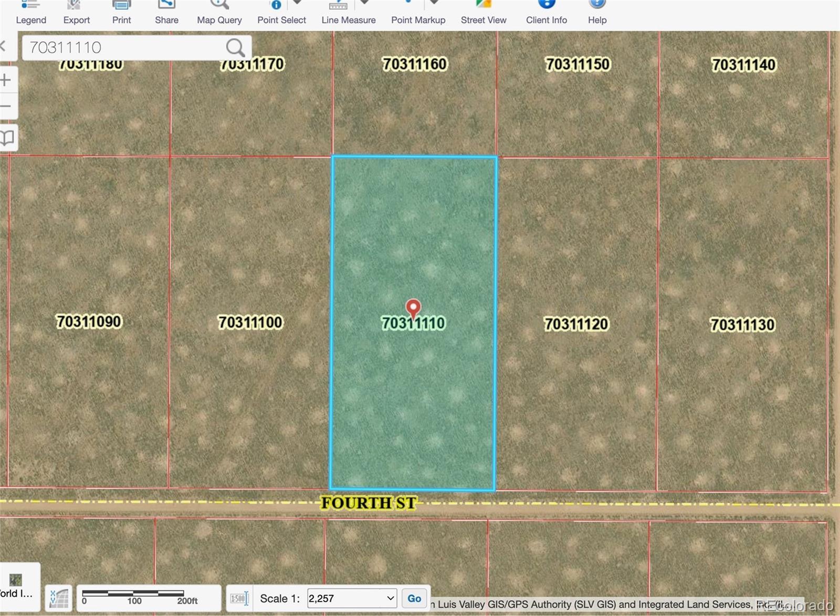Toggle the 1:500 scale input widget
This screenshot has width=840, height=616.
[x=239, y=599]
